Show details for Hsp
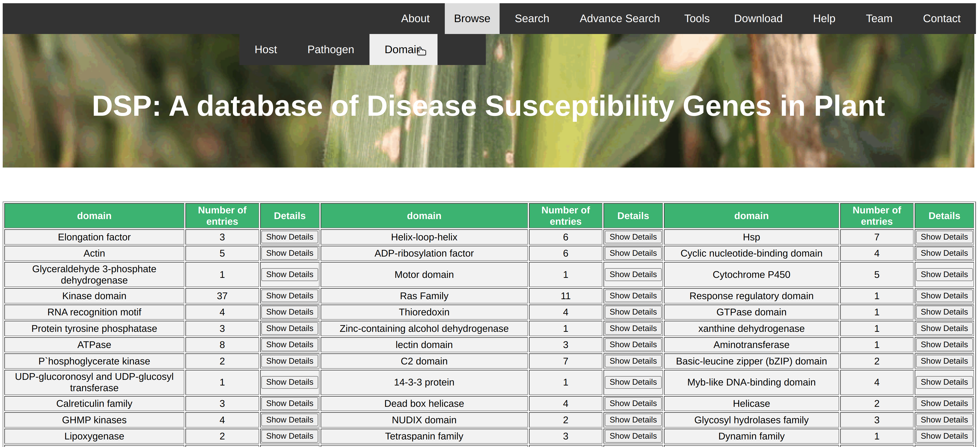 tap(944, 237)
